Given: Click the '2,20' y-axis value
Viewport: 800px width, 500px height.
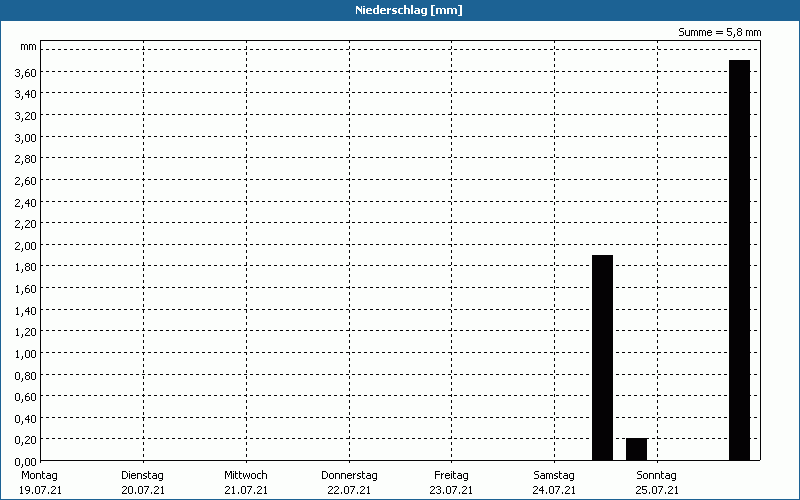Looking at the screenshot, I should point(26,224).
